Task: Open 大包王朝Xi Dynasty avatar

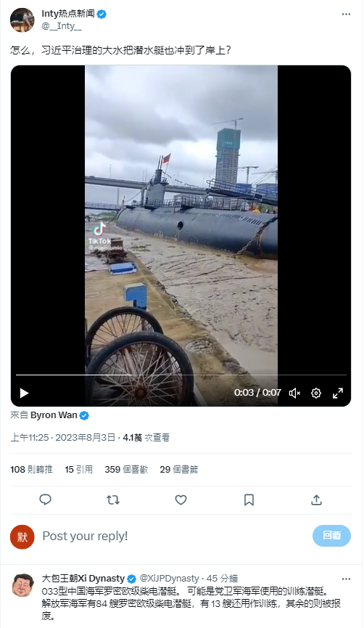Action: (22, 585)
